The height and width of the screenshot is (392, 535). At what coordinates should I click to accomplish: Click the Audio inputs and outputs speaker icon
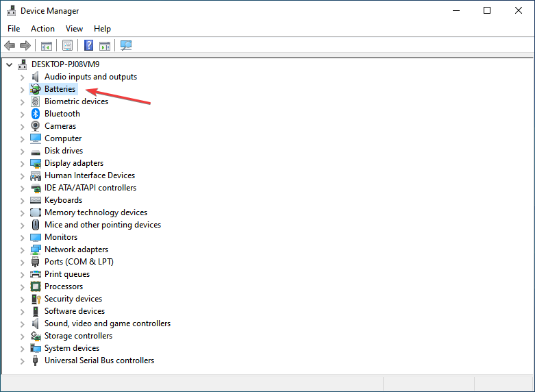click(x=36, y=77)
